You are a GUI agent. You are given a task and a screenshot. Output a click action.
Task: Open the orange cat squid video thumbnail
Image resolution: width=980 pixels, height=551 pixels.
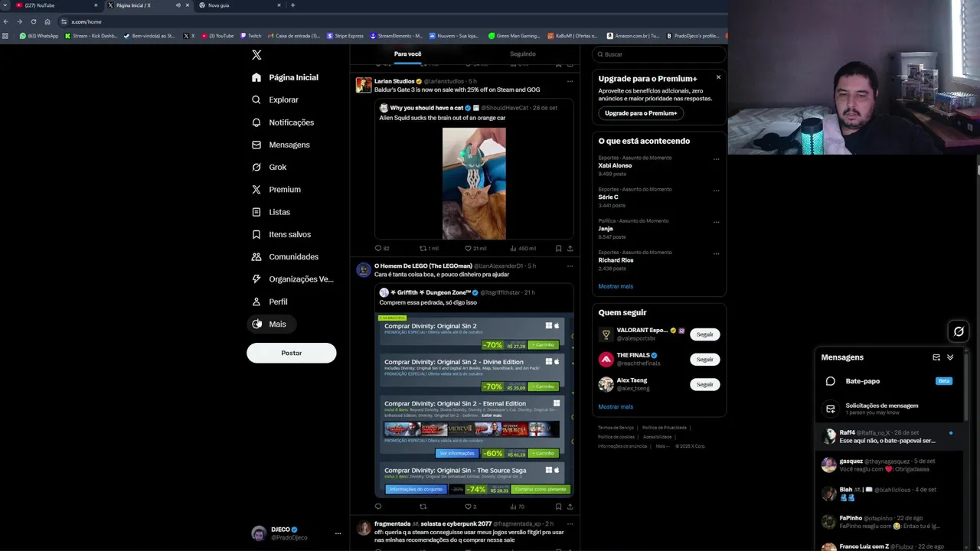point(474,184)
